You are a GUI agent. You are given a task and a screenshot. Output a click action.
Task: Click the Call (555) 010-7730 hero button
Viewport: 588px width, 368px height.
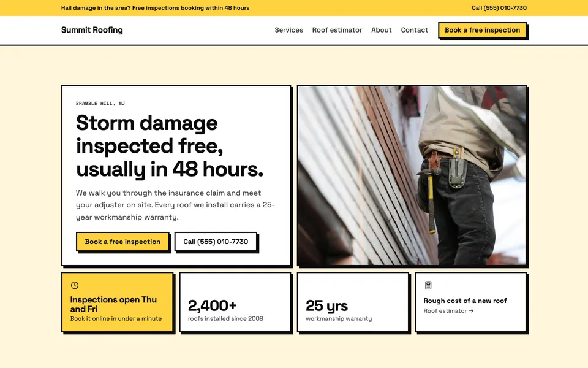(x=216, y=242)
